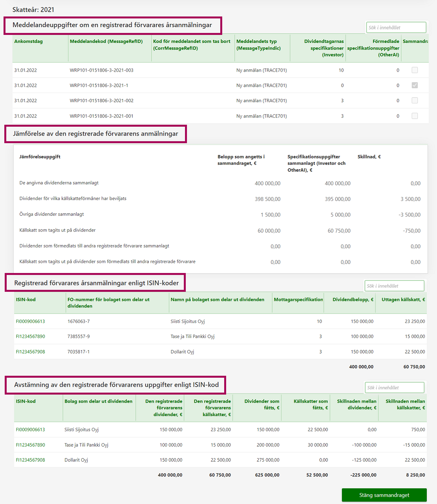
Task: Click the Stäng sammandraget button
Action: point(384,495)
